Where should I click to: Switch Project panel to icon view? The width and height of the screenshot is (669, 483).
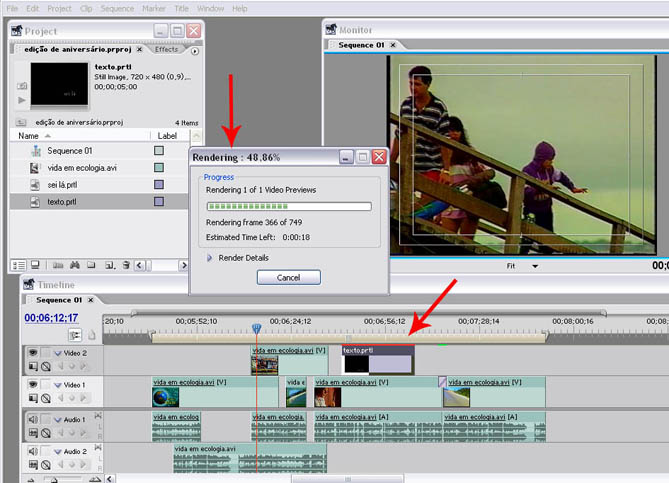(x=34, y=265)
